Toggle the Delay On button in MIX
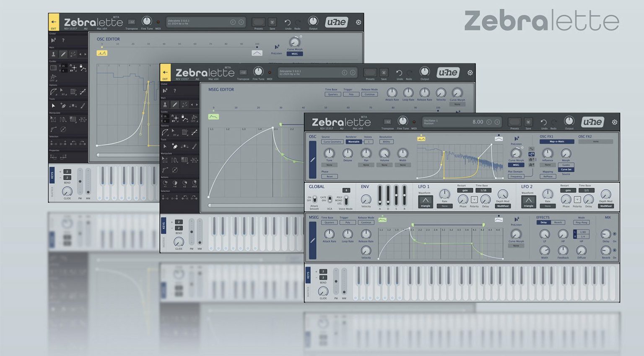 [615, 234]
